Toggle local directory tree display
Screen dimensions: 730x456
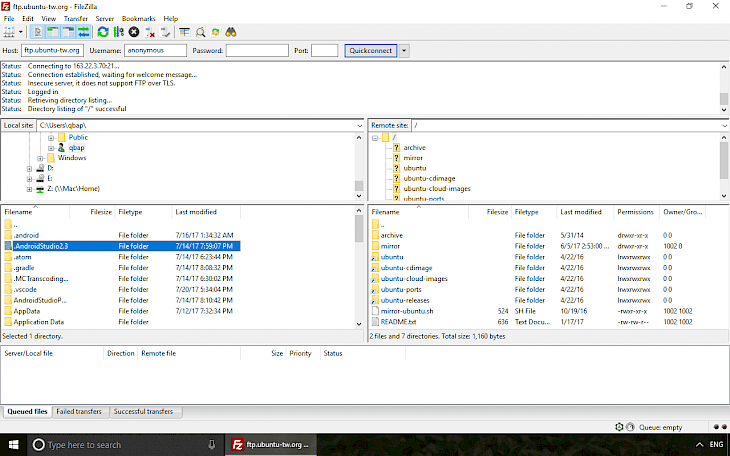coord(53,32)
